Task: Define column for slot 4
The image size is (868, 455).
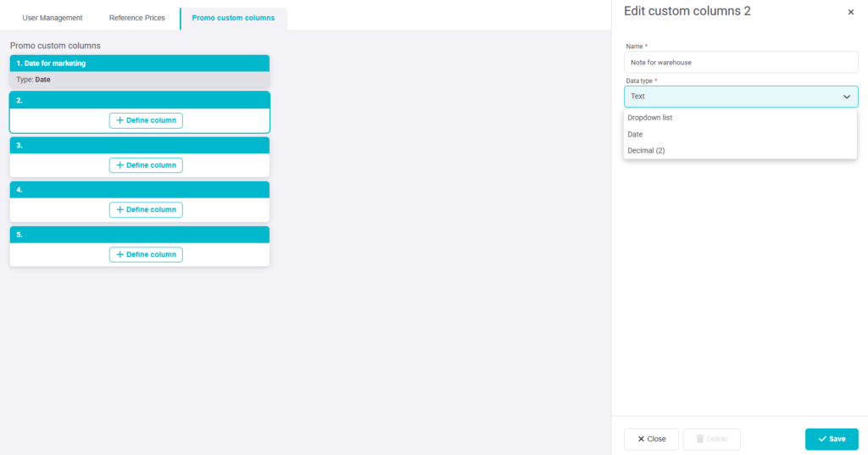Action: pos(146,209)
